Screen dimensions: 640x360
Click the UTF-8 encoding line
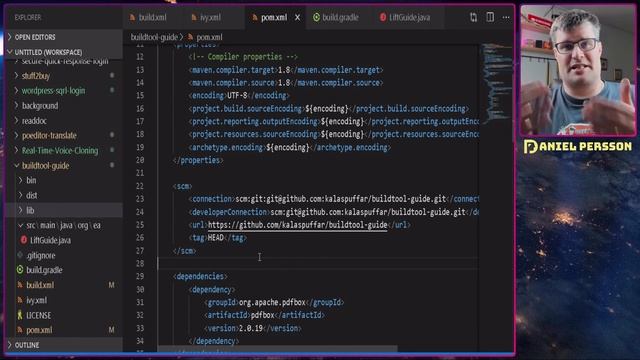239,96
